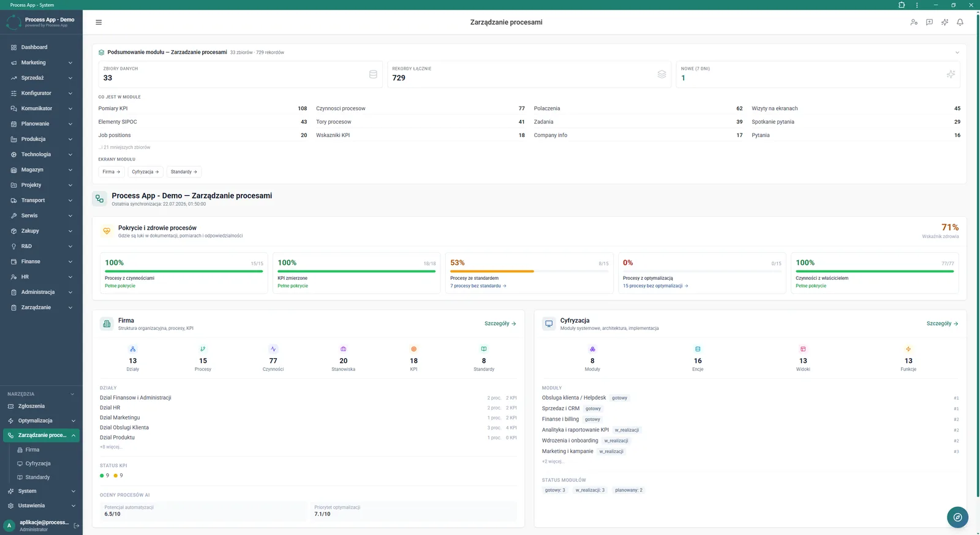Open the Ustawienia menu item
The height and width of the screenshot is (535, 980).
pyautogui.click(x=41, y=506)
